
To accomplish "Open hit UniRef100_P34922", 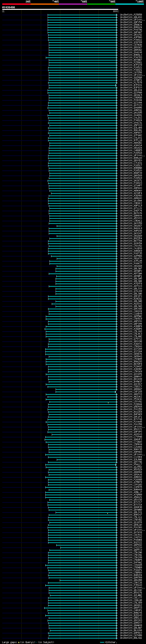I will point(131,40).
